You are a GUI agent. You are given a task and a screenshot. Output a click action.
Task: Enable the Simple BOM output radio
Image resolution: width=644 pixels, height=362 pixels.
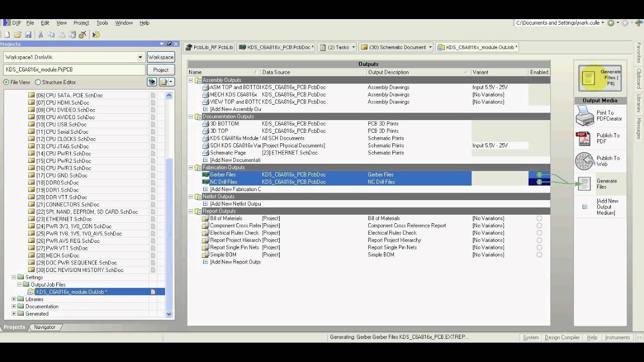(x=539, y=255)
